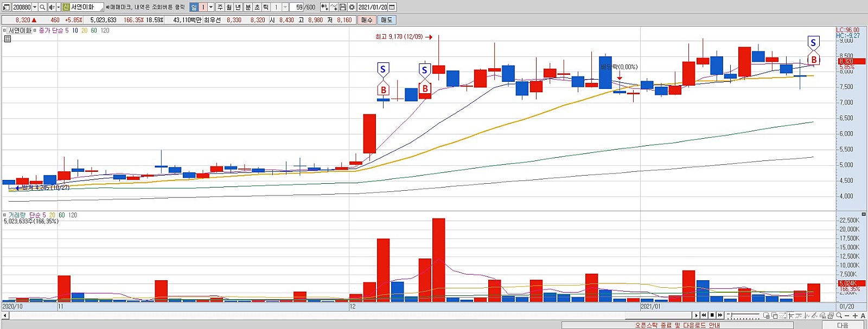Click the save diskette icon

tap(343, 7)
